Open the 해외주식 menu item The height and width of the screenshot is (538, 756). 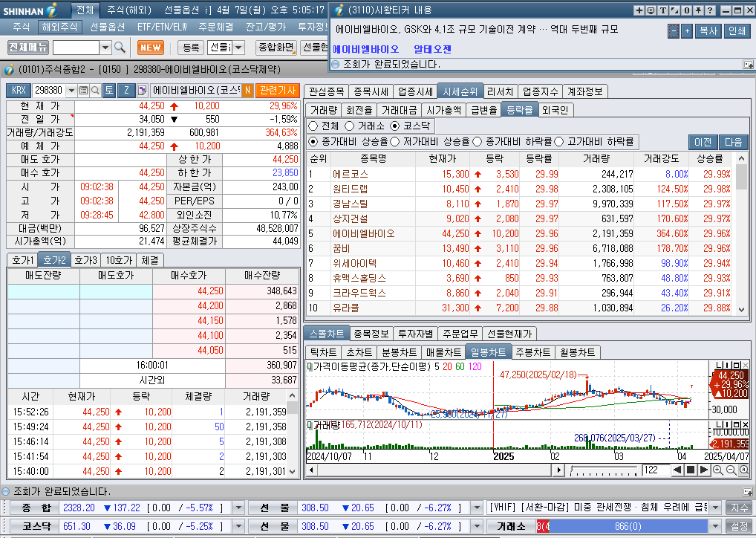coord(59,27)
